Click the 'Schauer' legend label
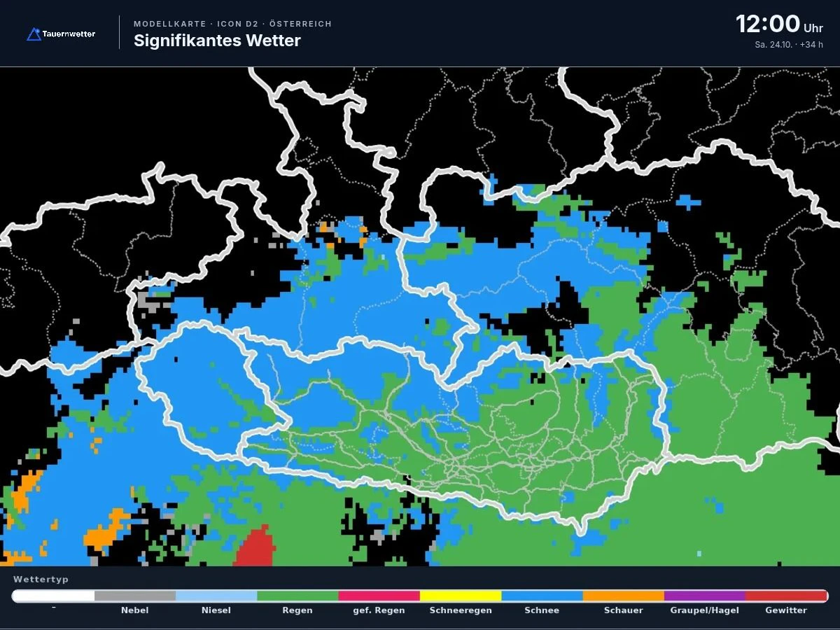 (623, 610)
